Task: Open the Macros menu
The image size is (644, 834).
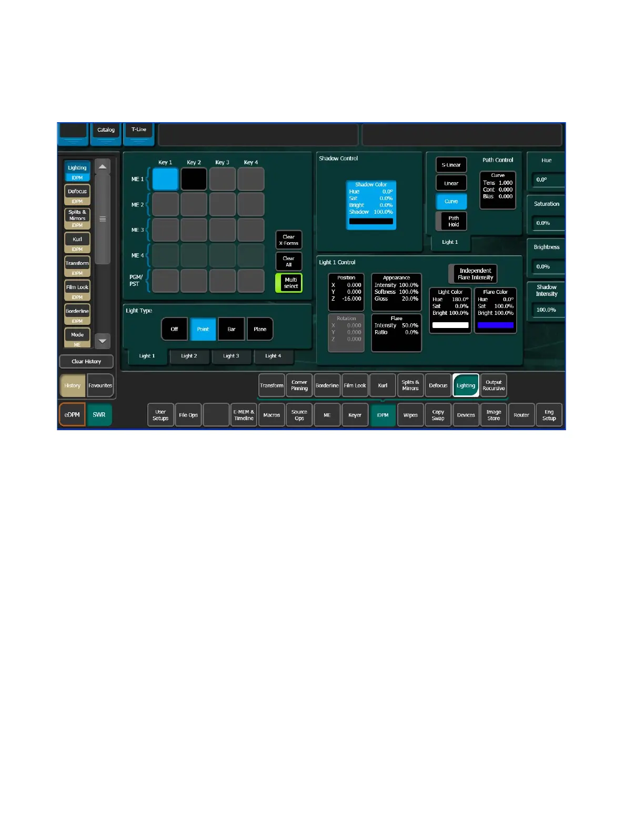Action: (271, 415)
